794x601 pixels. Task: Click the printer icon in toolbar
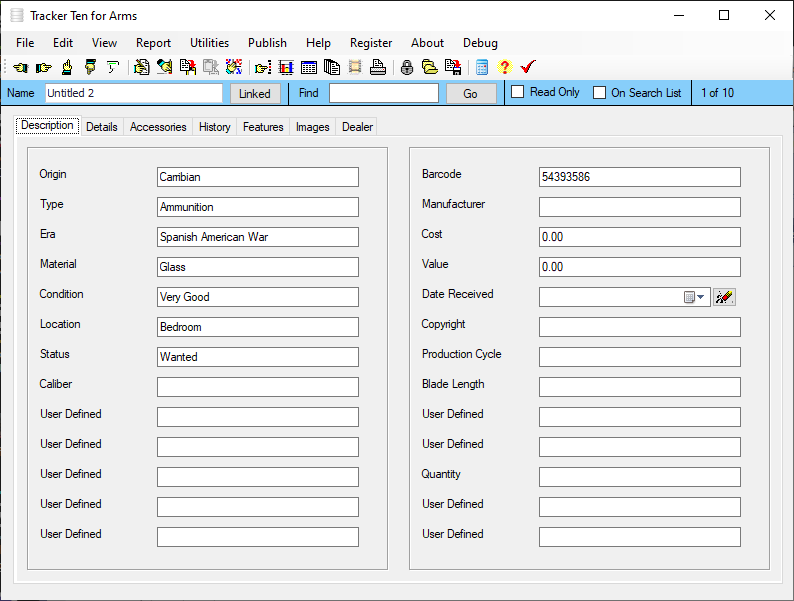[x=378, y=68]
